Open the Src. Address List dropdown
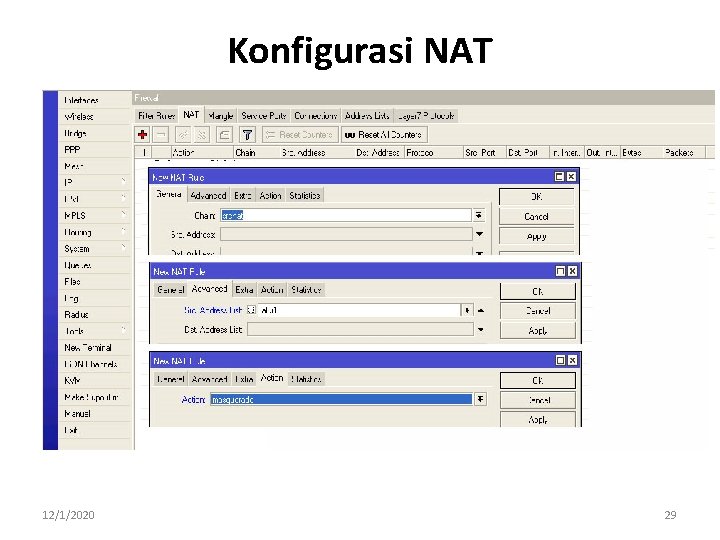The height and width of the screenshot is (540, 720). coord(467,310)
